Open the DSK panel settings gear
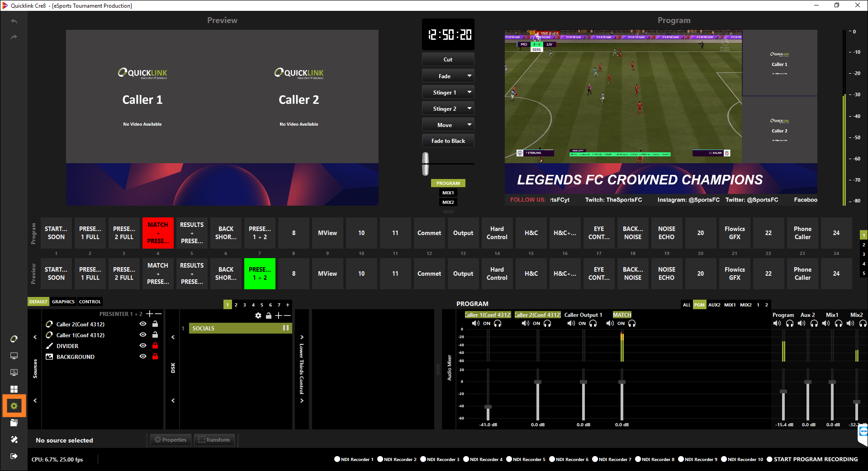Screen dimensions: 868x471 pyautogui.click(x=258, y=316)
